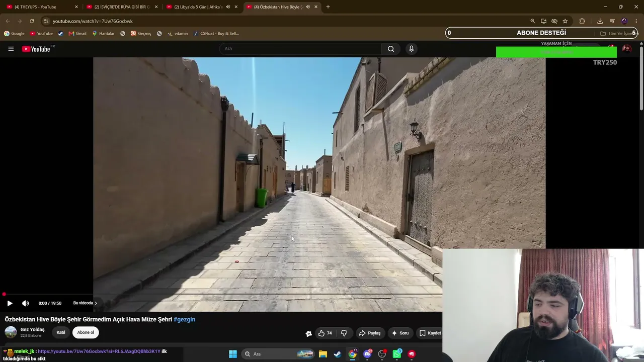Follow the #gezgin hashtag link
Image resolution: width=644 pixels, height=362 pixels.
click(x=185, y=319)
